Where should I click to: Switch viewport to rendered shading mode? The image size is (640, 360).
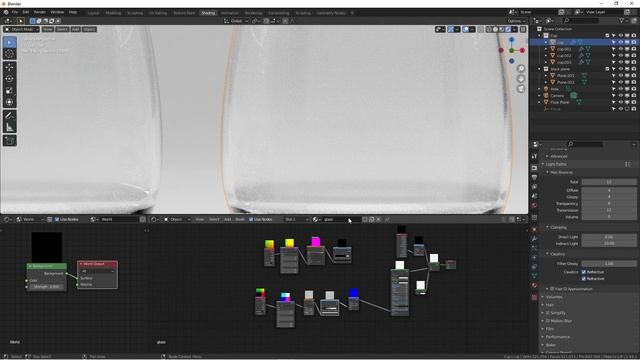coord(508,29)
